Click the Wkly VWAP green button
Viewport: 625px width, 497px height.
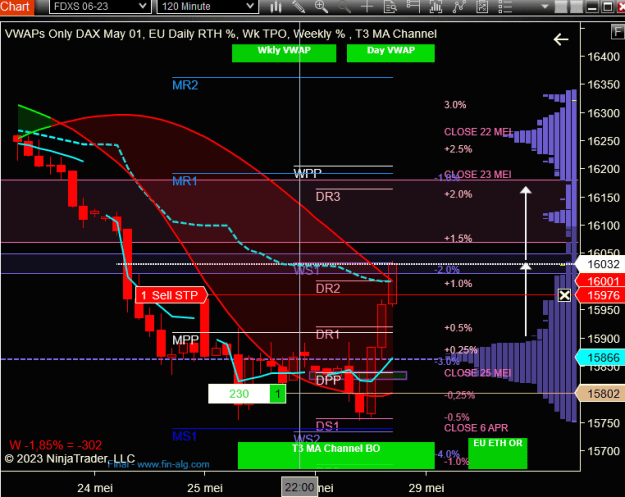[x=284, y=53]
